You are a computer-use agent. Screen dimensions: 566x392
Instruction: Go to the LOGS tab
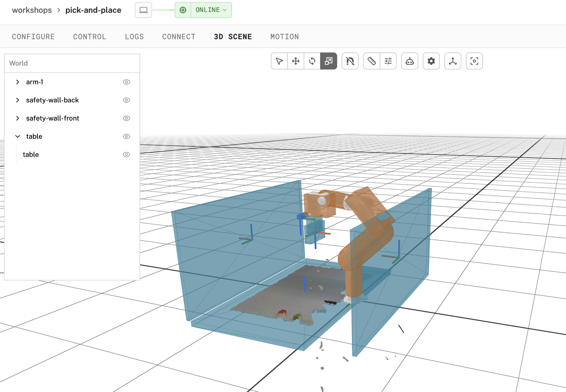(x=134, y=37)
